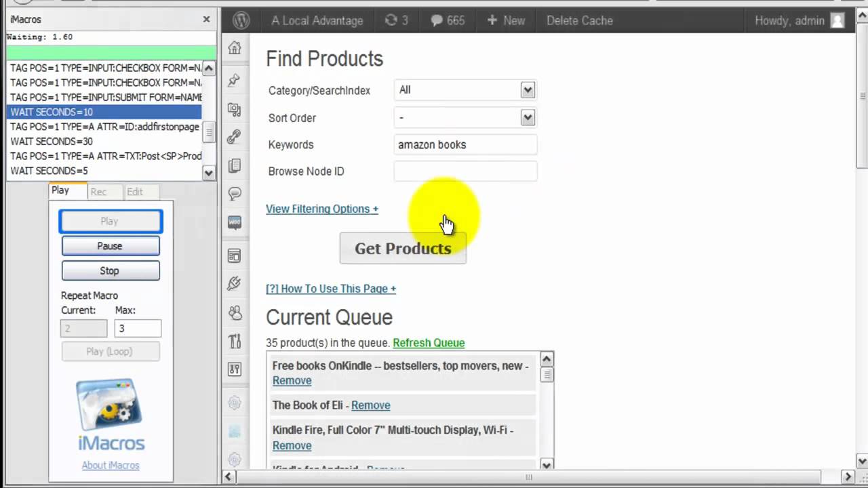Image resolution: width=868 pixels, height=488 pixels.
Task: Click macro list scroll down arrow
Action: 209,173
